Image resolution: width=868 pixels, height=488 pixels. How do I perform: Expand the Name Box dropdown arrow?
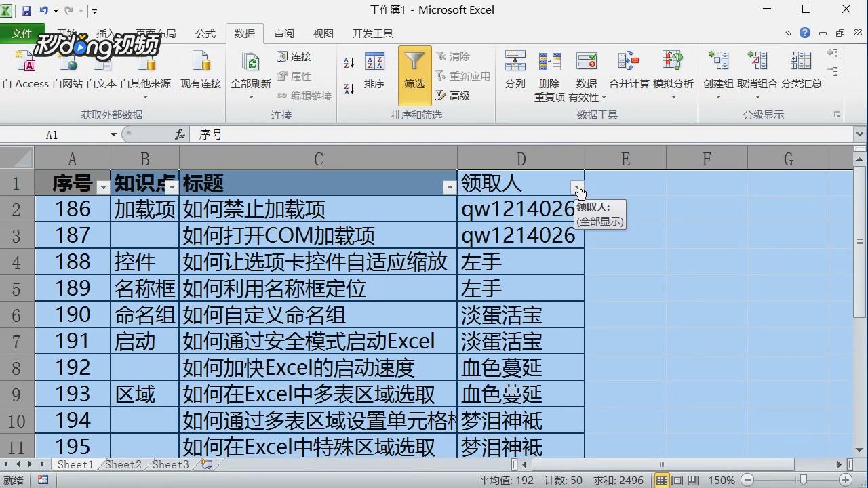[113, 135]
